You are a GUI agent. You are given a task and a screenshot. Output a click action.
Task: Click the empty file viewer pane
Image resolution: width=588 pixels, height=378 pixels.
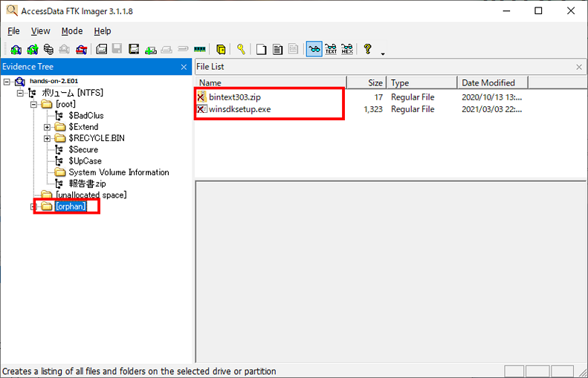(391, 272)
